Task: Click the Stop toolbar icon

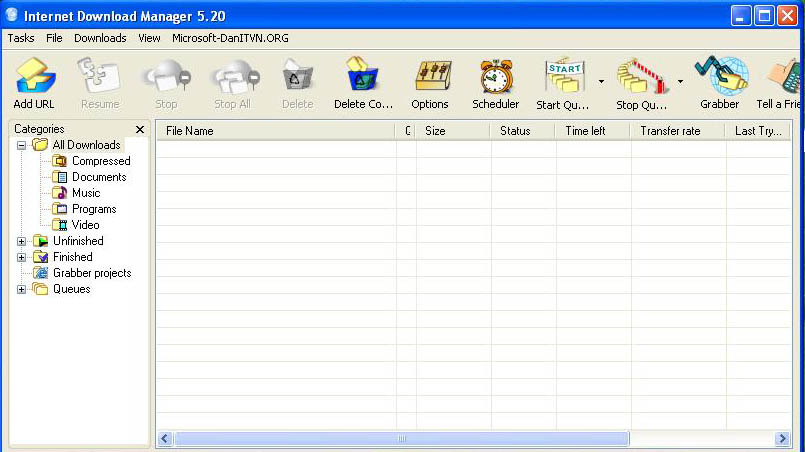Action: pyautogui.click(x=166, y=77)
